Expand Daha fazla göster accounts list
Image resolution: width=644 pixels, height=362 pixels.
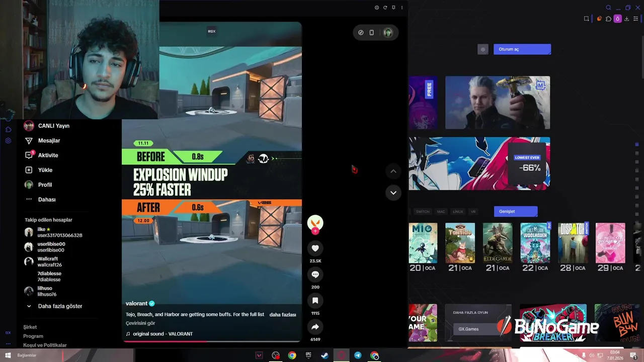point(54,306)
